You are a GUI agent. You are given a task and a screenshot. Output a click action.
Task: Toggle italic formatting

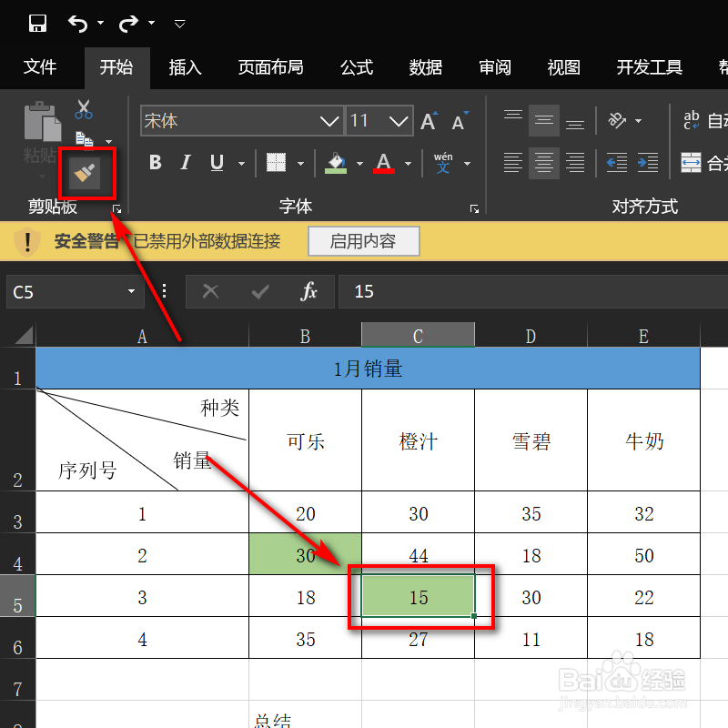pos(186,162)
